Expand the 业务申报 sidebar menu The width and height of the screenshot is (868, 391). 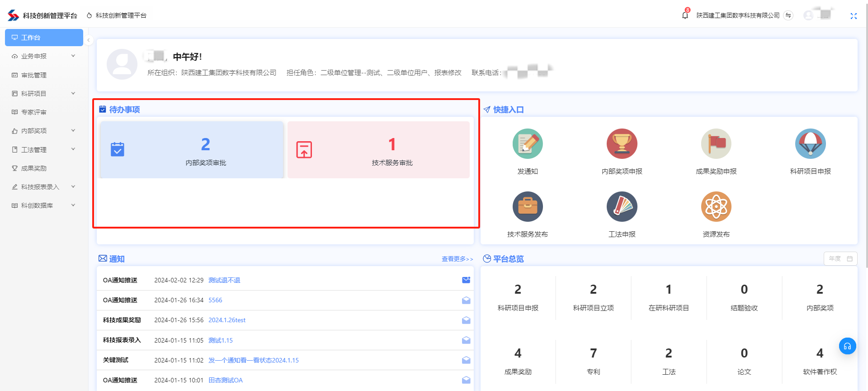[x=44, y=56]
